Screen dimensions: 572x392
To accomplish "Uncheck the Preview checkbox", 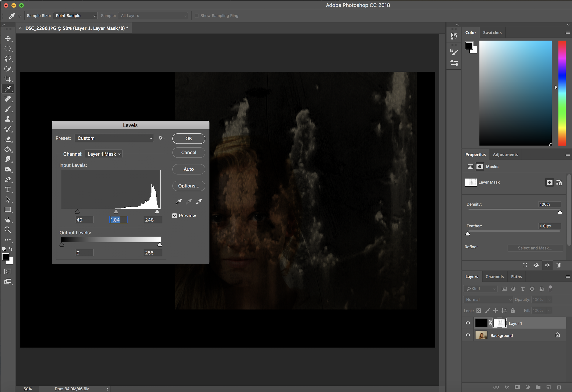I will 175,216.
